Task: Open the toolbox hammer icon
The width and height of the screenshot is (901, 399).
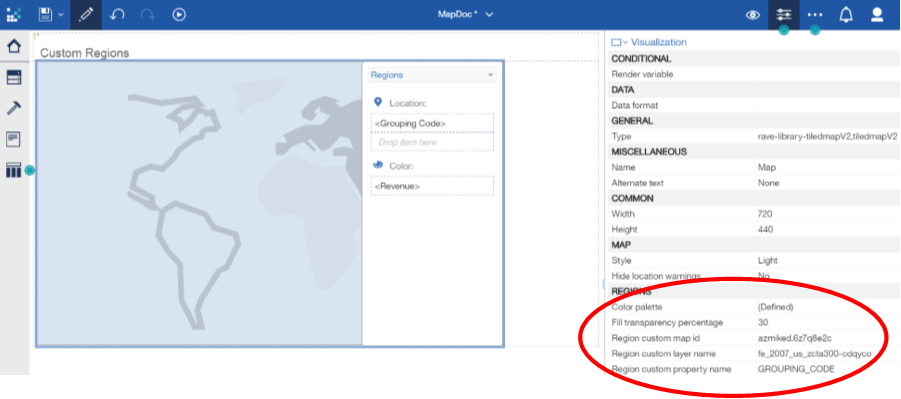Action: [x=14, y=108]
